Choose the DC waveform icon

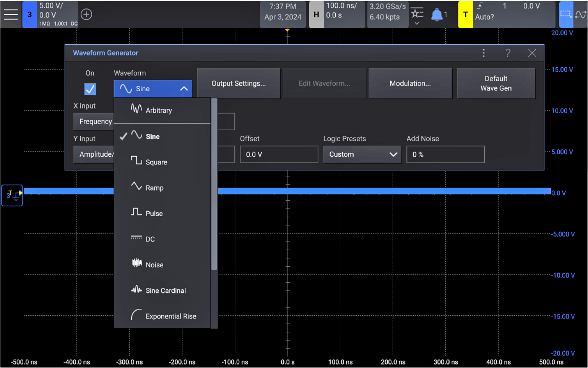pyautogui.click(x=136, y=237)
